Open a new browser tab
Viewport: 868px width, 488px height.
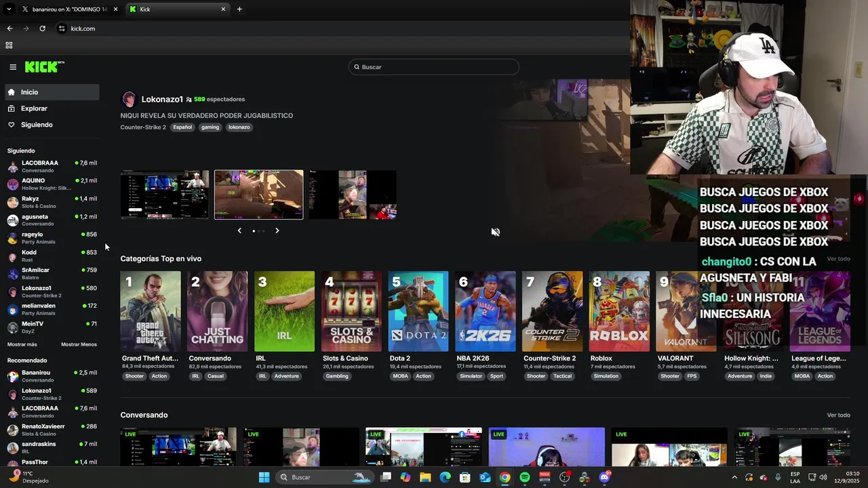coord(239,9)
